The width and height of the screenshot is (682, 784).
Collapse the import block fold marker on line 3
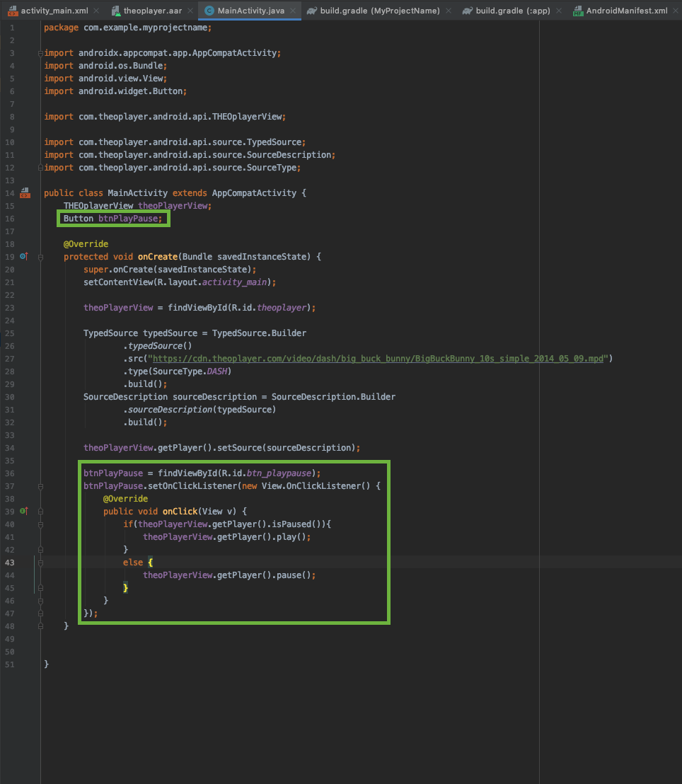(x=40, y=53)
